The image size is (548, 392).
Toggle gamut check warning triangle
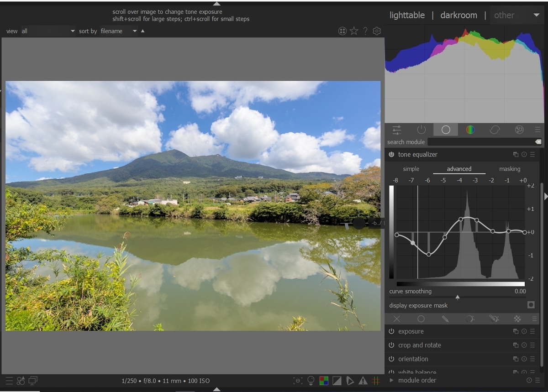tap(363, 381)
